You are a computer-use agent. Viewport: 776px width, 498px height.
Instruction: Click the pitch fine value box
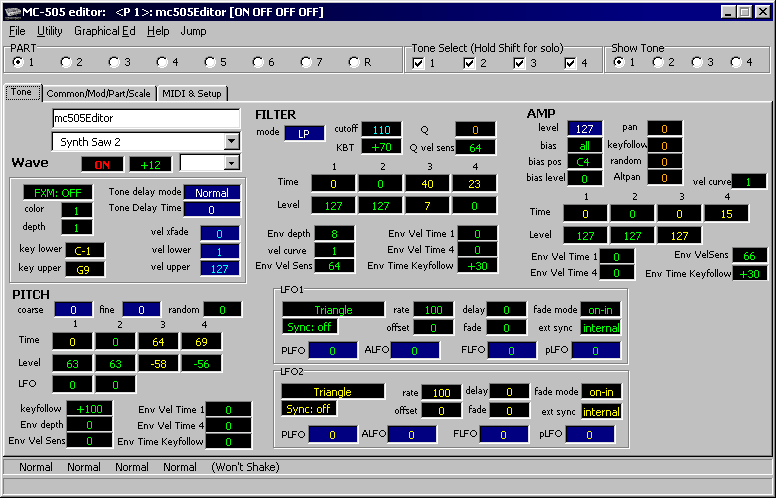pyautogui.click(x=142, y=310)
